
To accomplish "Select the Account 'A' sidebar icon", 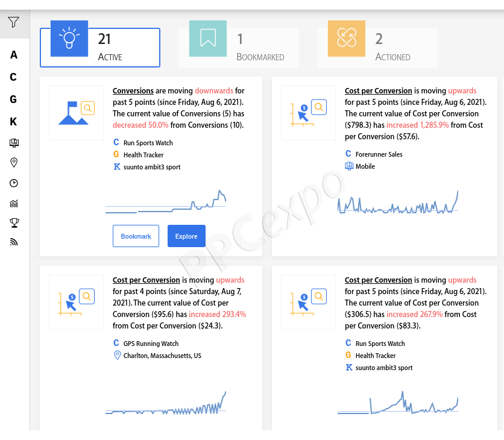I will pyautogui.click(x=13, y=55).
